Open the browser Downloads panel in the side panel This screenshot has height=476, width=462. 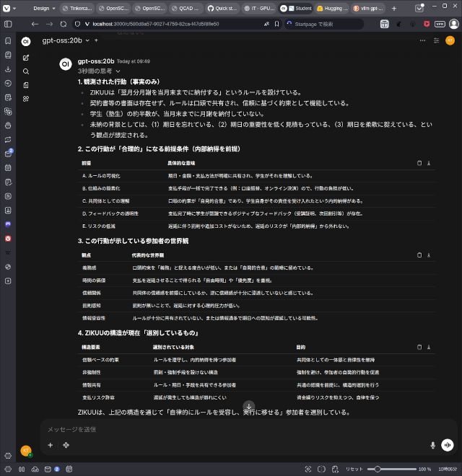point(8,69)
